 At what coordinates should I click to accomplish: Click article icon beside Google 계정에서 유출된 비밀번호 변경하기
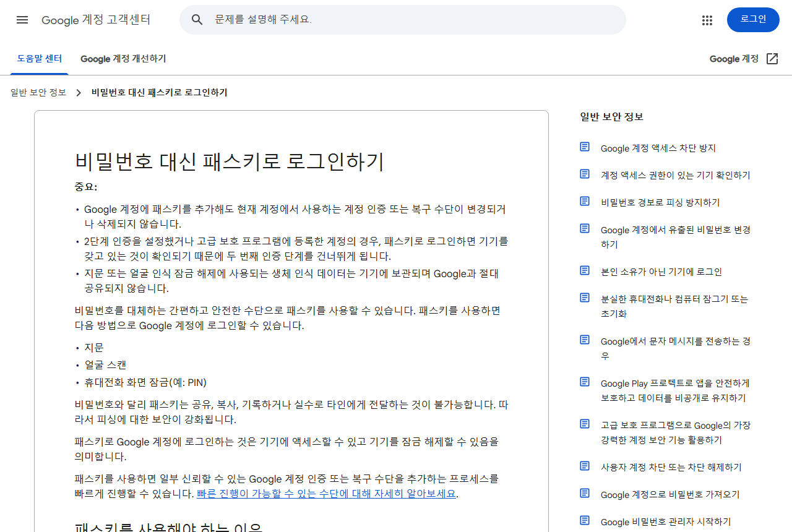point(585,228)
